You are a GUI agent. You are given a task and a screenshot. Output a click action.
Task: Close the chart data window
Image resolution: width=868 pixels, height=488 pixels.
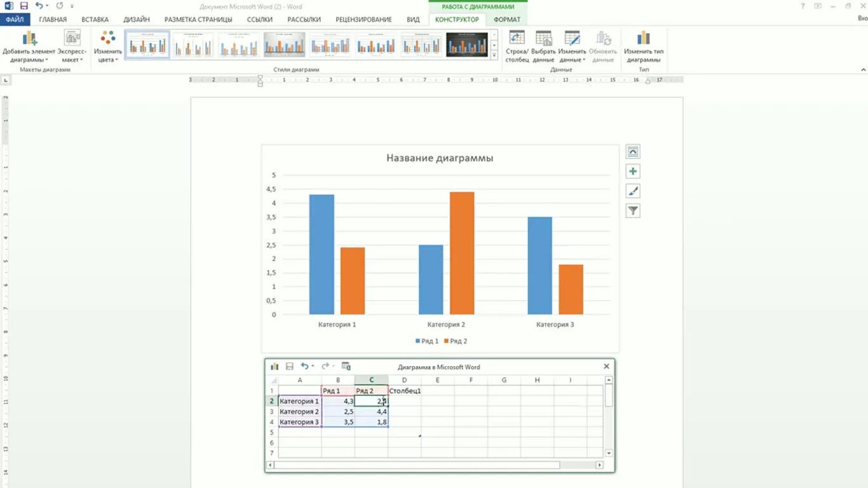click(606, 367)
